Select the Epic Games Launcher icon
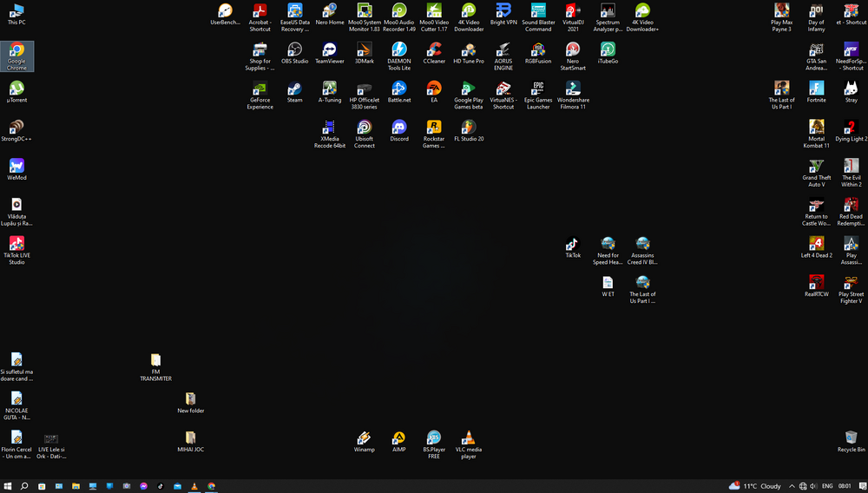 pyautogui.click(x=538, y=95)
